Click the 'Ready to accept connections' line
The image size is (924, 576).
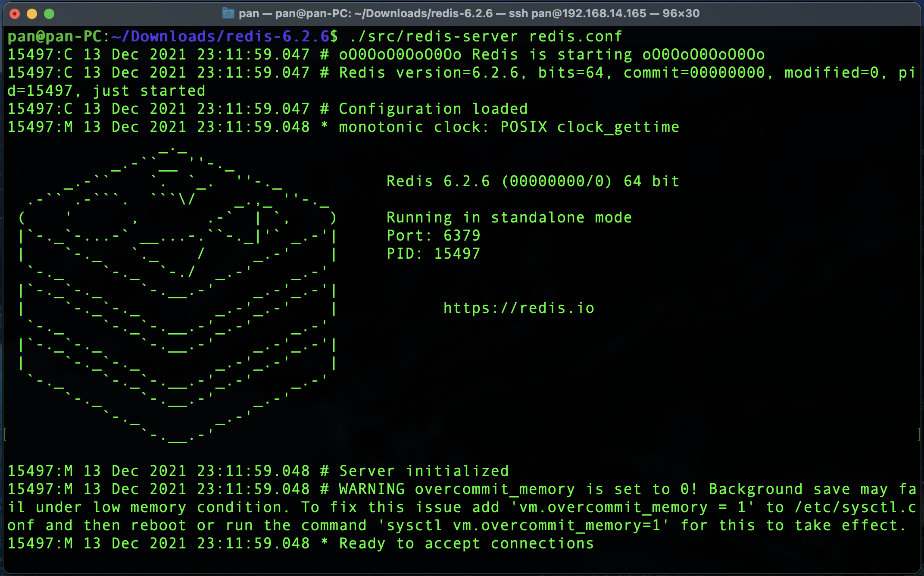pos(466,543)
